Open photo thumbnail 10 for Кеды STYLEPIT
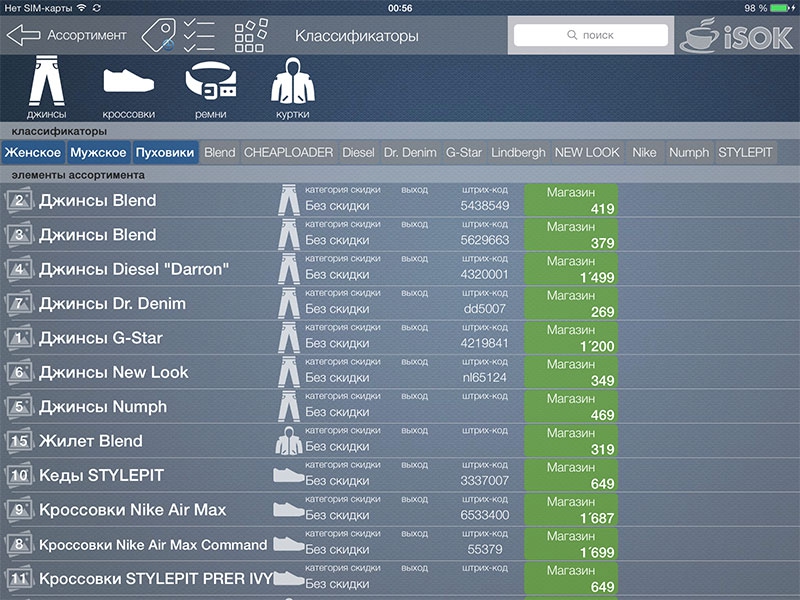This screenshot has height=600, width=800. click(19, 475)
